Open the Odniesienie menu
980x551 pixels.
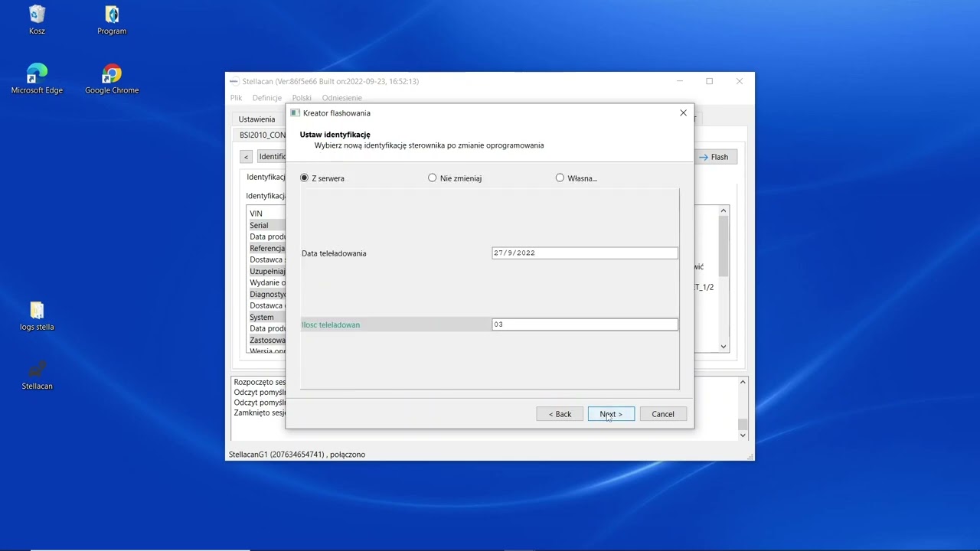tap(342, 98)
